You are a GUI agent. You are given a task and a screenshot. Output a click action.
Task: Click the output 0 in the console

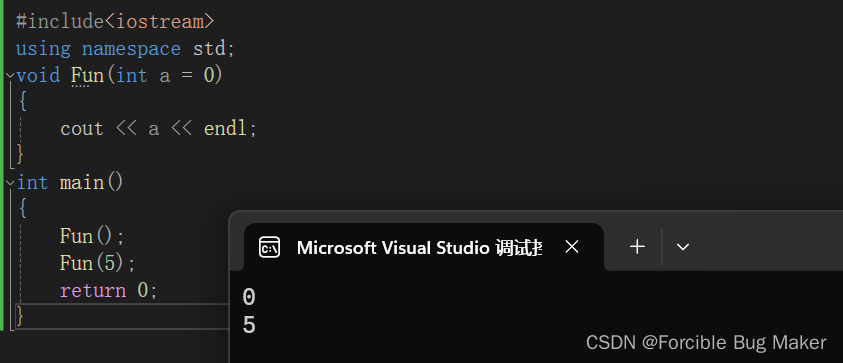click(x=249, y=297)
